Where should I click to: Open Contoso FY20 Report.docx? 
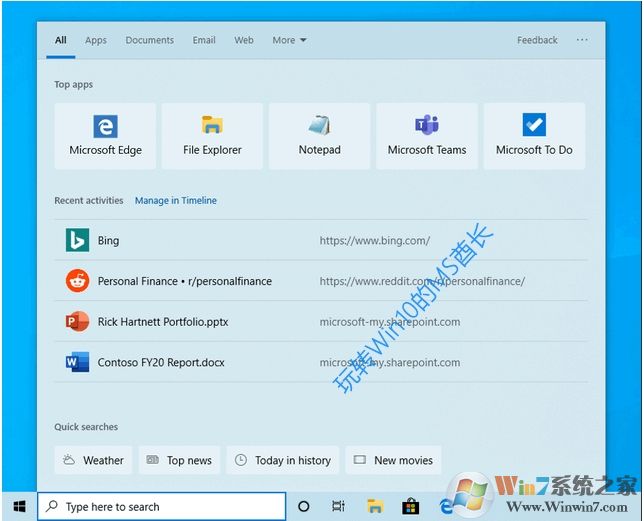321,362
